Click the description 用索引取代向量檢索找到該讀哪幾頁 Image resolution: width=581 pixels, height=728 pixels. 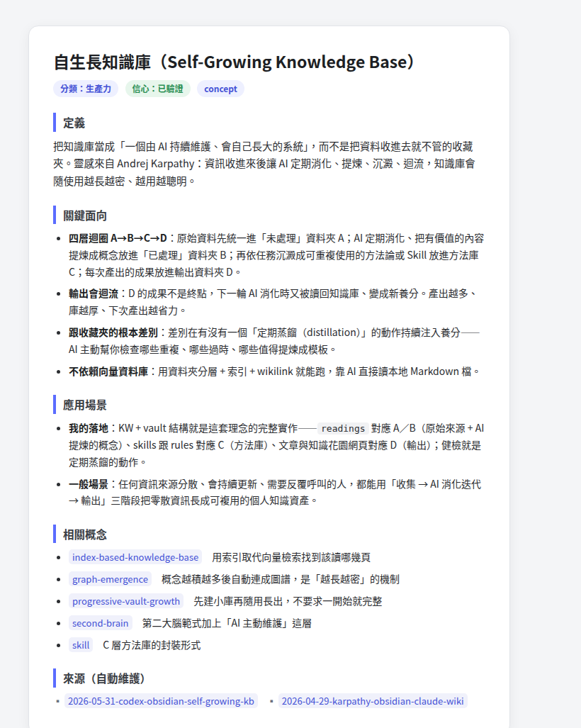pos(291,557)
